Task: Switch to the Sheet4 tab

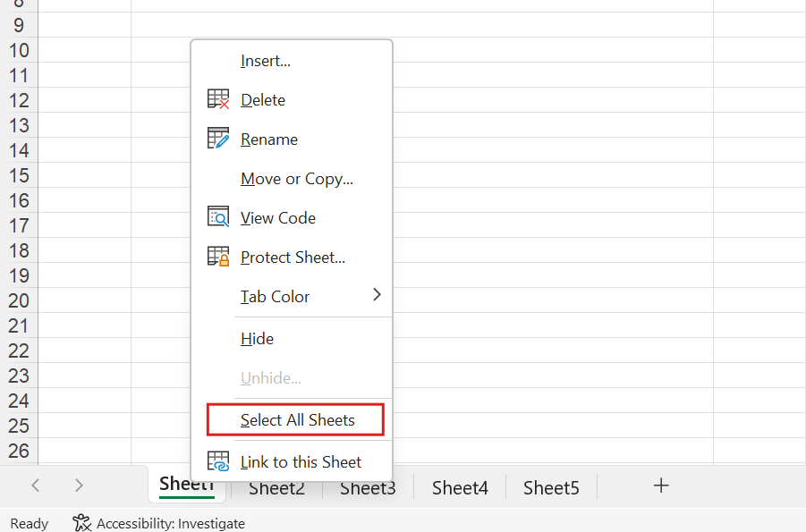Action: point(460,488)
